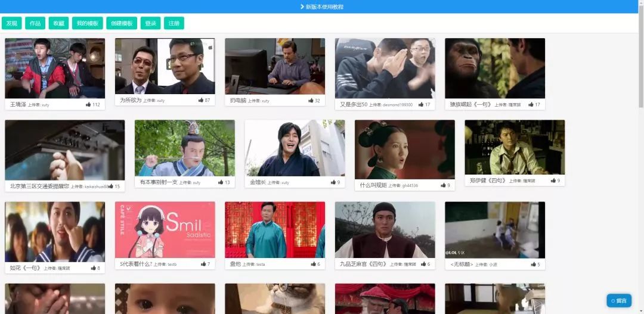Click uploader name desmond199300
This screenshot has width=644, height=314.
tap(398, 105)
